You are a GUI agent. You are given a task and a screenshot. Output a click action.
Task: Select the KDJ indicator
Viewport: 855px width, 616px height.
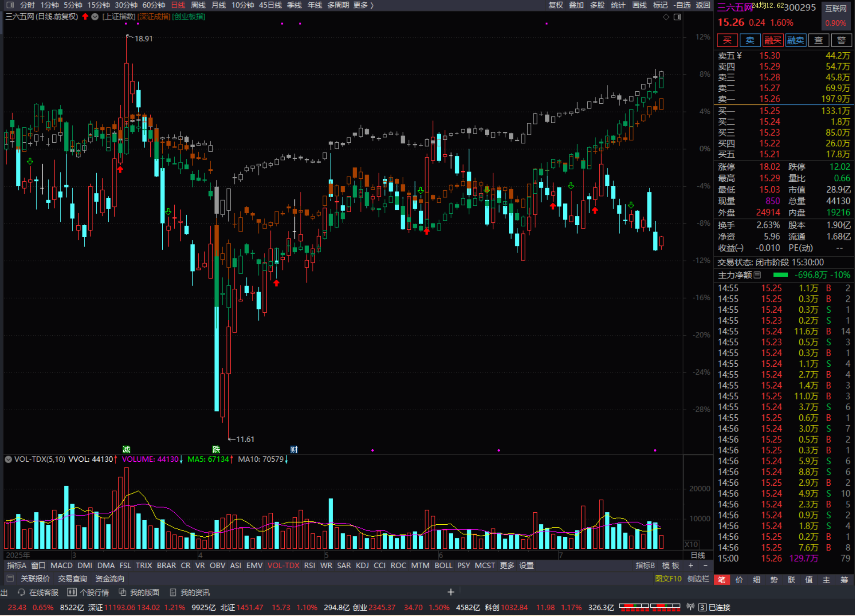pyautogui.click(x=362, y=565)
